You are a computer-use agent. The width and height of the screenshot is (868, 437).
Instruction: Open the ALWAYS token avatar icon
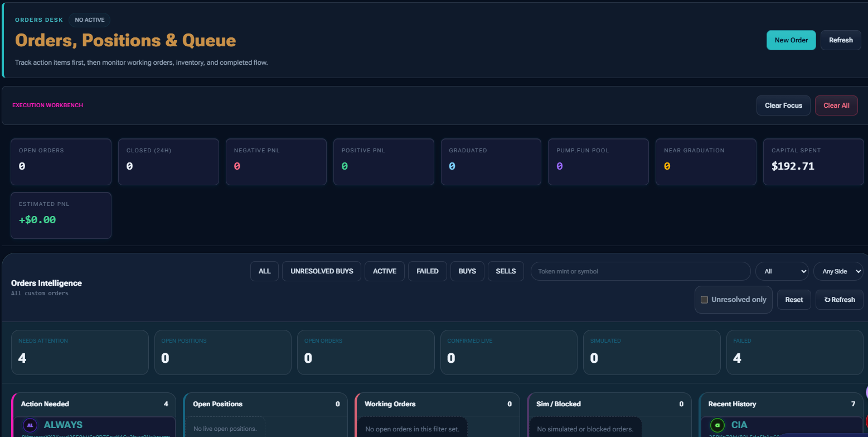click(x=30, y=425)
